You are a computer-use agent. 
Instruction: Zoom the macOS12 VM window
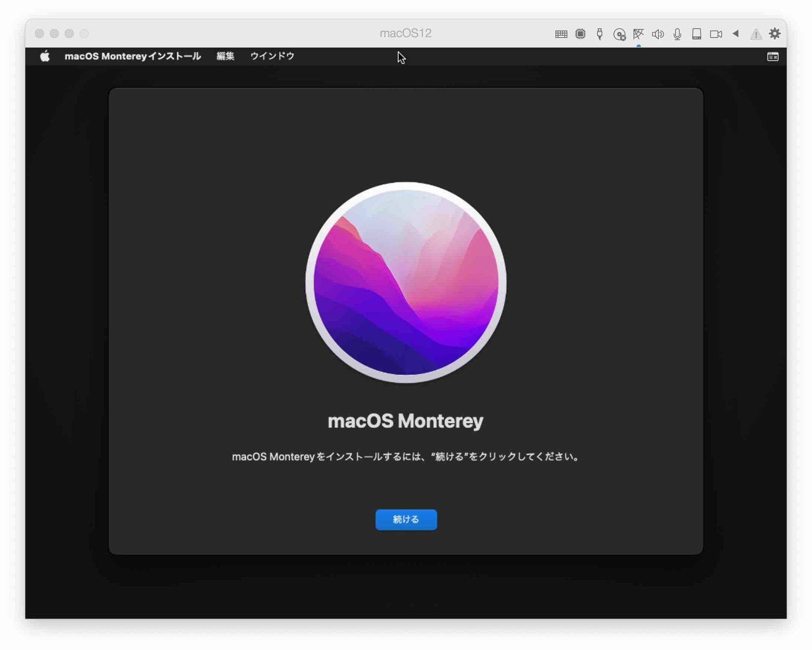pos(69,33)
